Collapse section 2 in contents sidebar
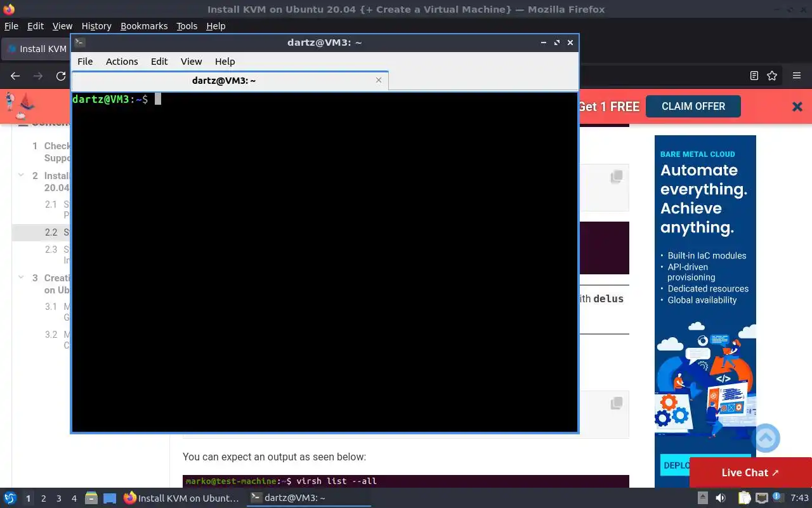The height and width of the screenshot is (508, 812). pos(21,175)
